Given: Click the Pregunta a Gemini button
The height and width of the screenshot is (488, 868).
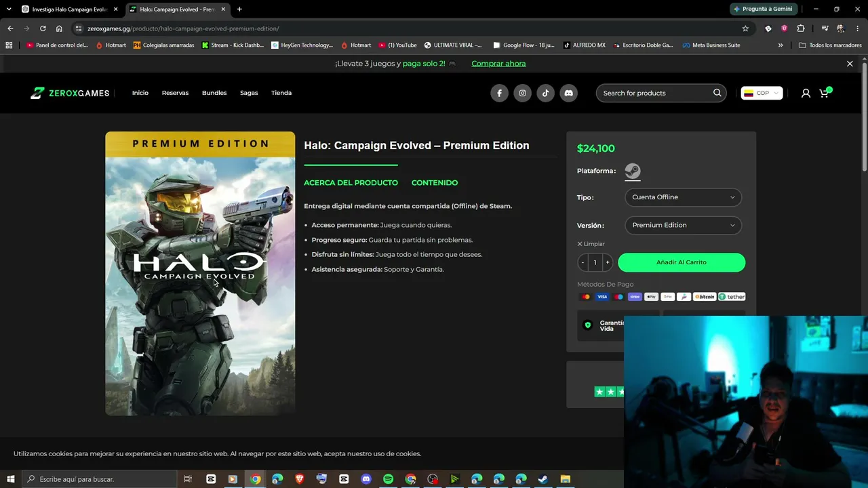Looking at the screenshot, I should tap(764, 9).
